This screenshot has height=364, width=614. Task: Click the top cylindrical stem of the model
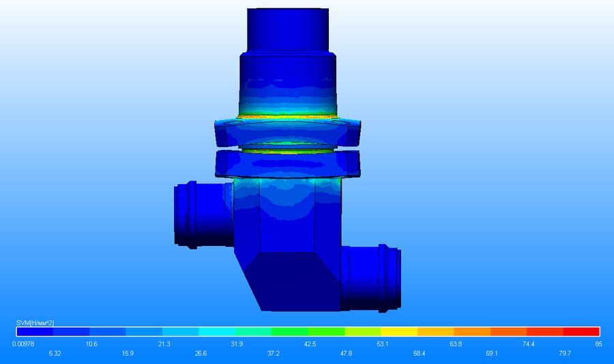click(x=288, y=30)
